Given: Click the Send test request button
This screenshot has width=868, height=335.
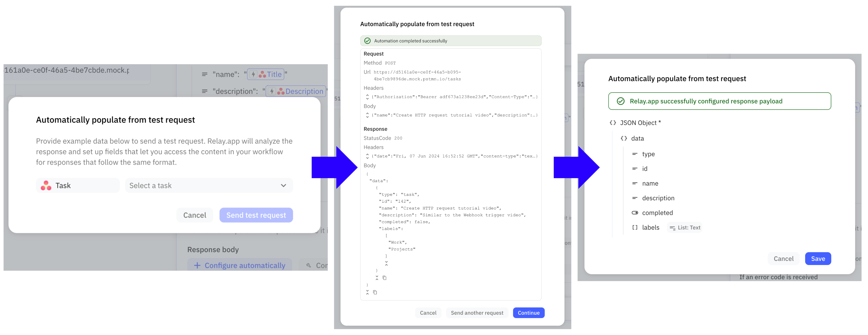Looking at the screenshot, I should (256, 215).
